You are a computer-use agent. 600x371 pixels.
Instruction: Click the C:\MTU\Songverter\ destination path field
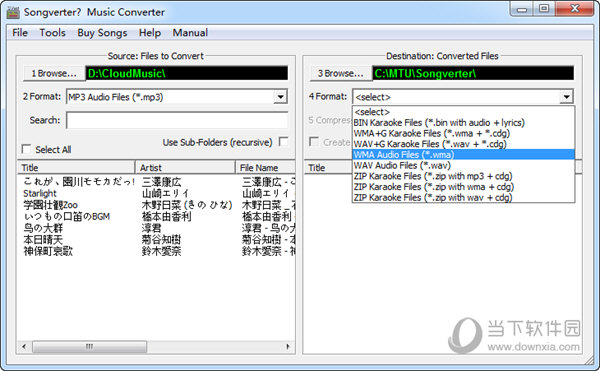473,73
